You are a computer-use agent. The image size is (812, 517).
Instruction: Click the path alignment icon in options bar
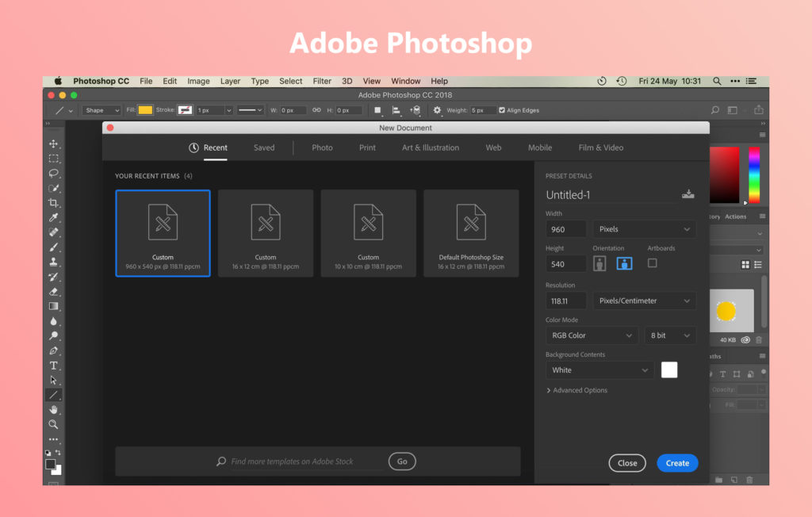pyautogui.click(x=396, y=110)
